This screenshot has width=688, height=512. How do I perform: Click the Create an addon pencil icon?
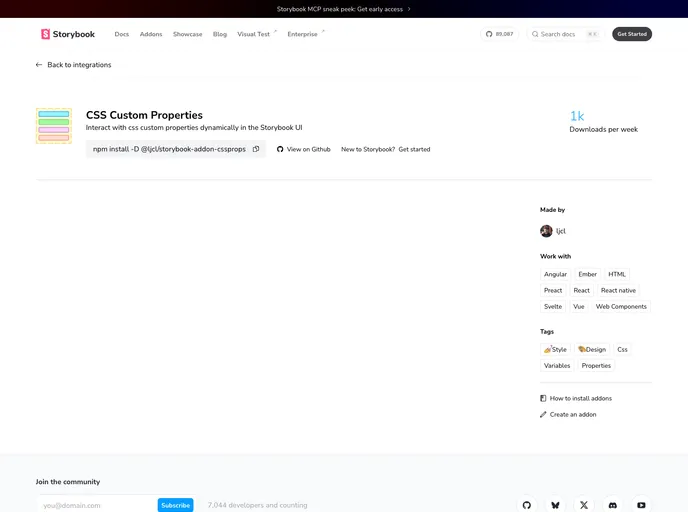[543, 415]
